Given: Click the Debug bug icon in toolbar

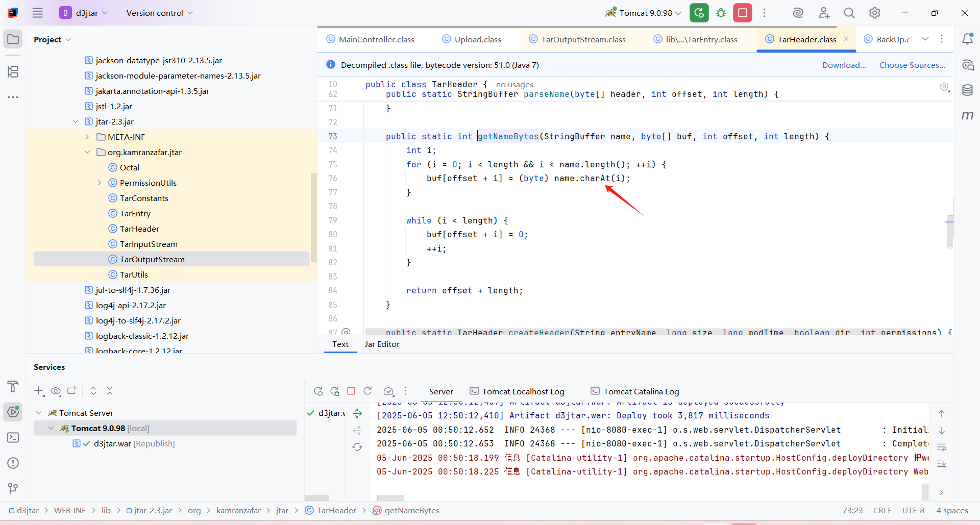Looking at the screenshot, I should point(721,13).
